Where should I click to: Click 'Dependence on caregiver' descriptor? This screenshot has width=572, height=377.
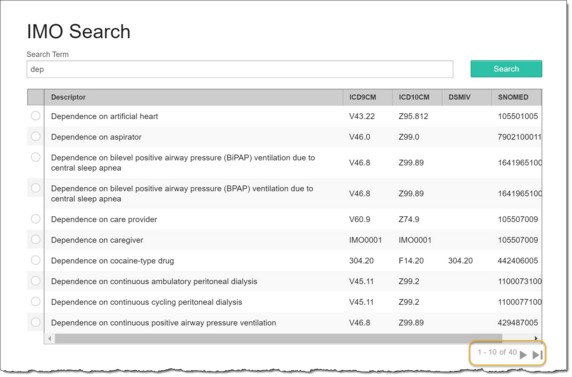click(97, 240)
